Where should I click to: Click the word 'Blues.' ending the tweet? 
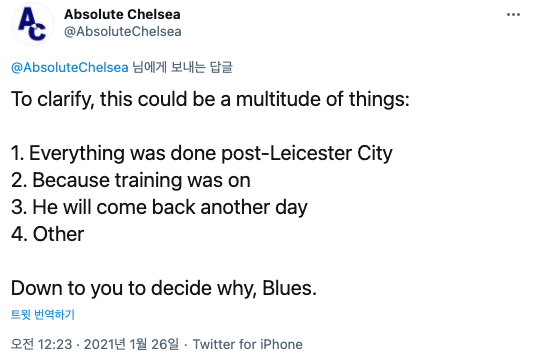pyautogui.click(x=290, y=288)
